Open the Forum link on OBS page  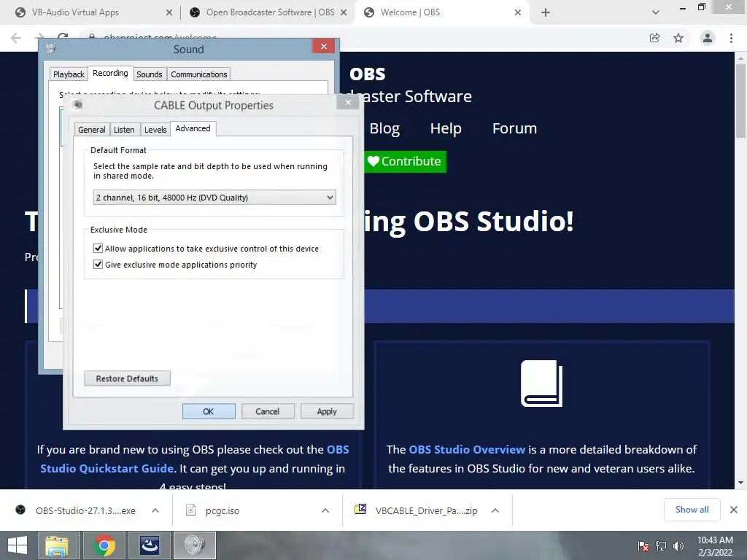514,128
